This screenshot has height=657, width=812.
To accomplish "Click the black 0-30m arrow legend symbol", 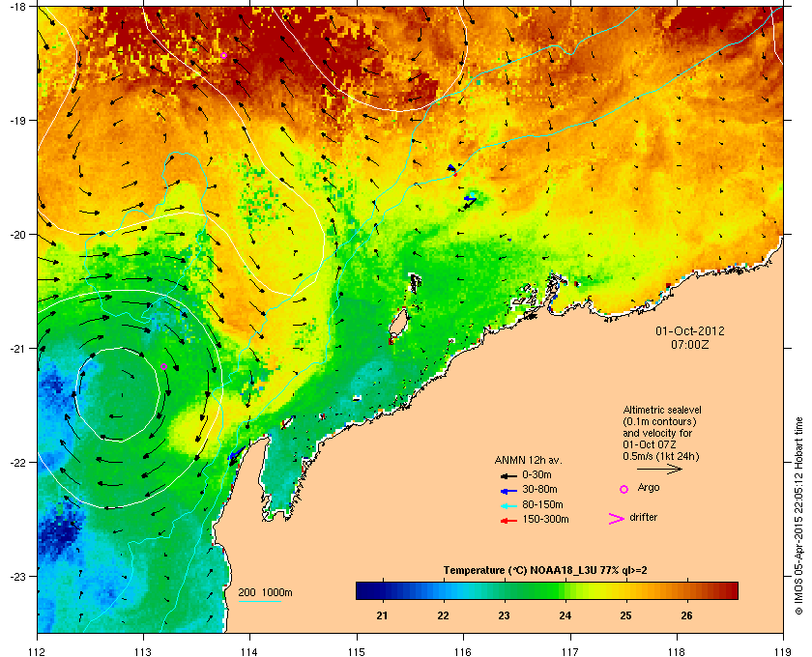I will (x=508, y=475).
